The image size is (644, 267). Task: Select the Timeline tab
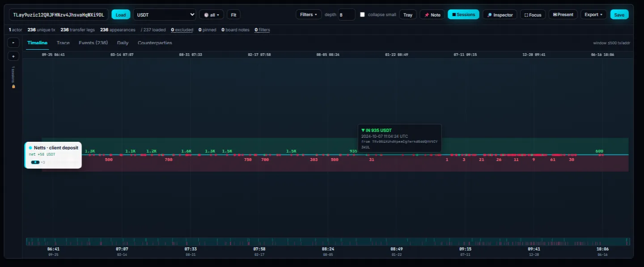click(x=37, y=43)
